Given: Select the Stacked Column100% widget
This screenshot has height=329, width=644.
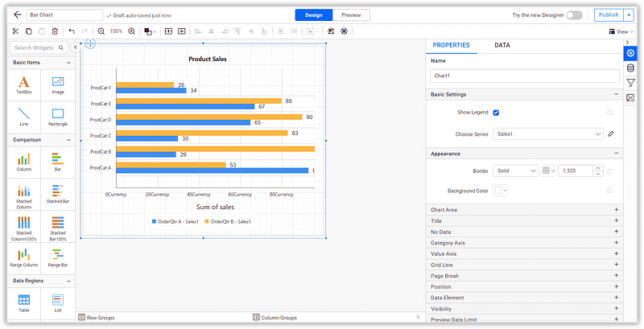Looking at the screenshot, I should [24, 228].
